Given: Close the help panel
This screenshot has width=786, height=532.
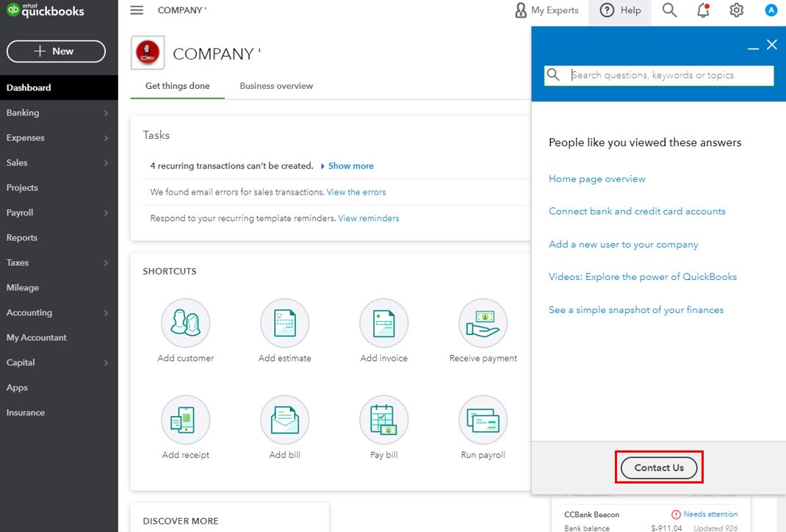Looking at the screenshot, I should click(772, 45).
